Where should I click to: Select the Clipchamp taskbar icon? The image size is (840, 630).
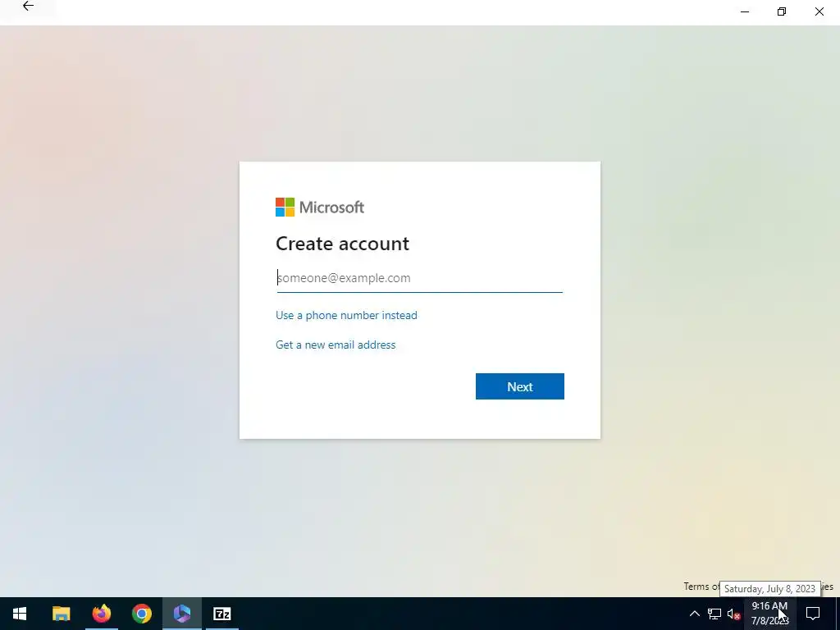(x=182, y=614)
